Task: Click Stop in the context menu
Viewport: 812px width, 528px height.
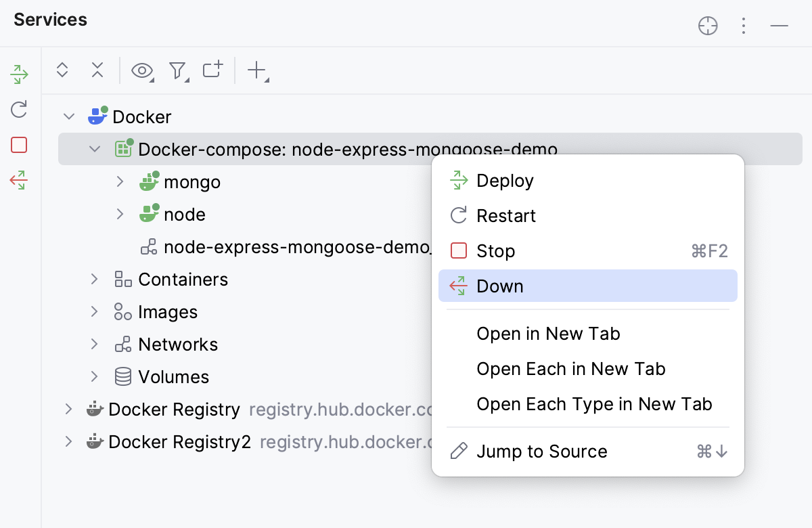Action: click(496, 250)
